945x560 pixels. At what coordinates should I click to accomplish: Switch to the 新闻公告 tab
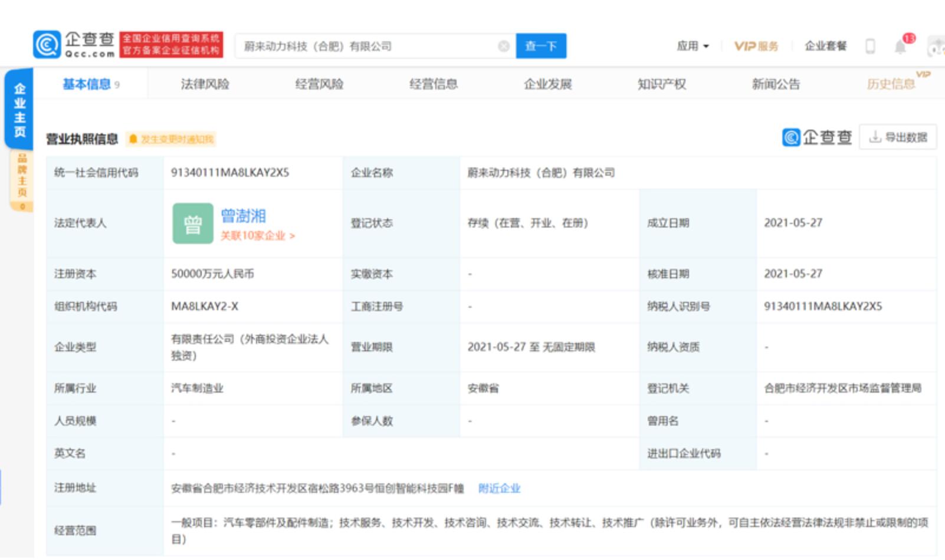tap(776, 84)
